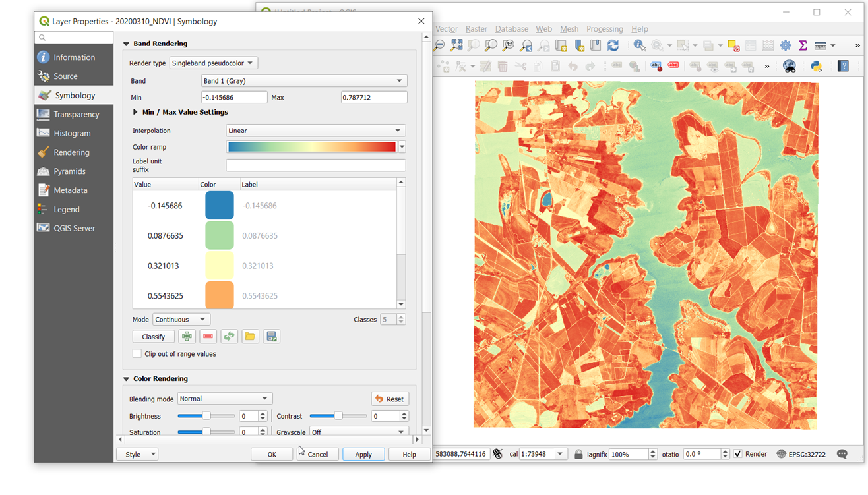This screenshot has width=868, height=495.
Task: Click the Apply button
Action: tap(363, 454)
